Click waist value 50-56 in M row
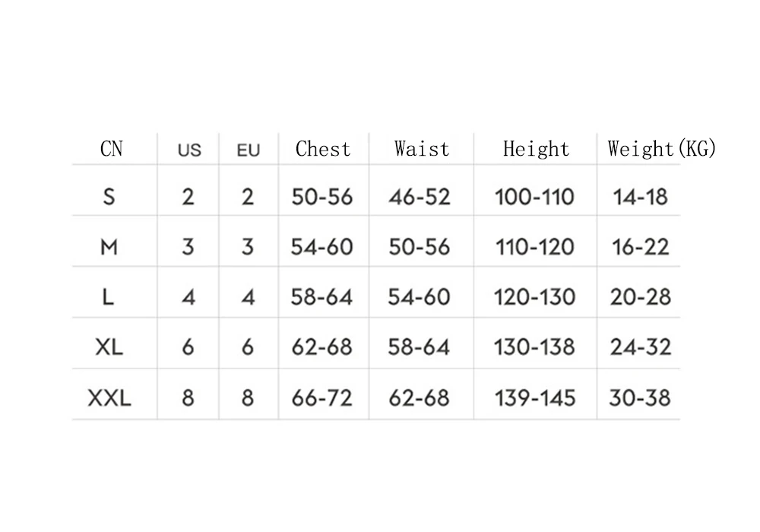Screen dimensions: 760x532 [420, 247]
